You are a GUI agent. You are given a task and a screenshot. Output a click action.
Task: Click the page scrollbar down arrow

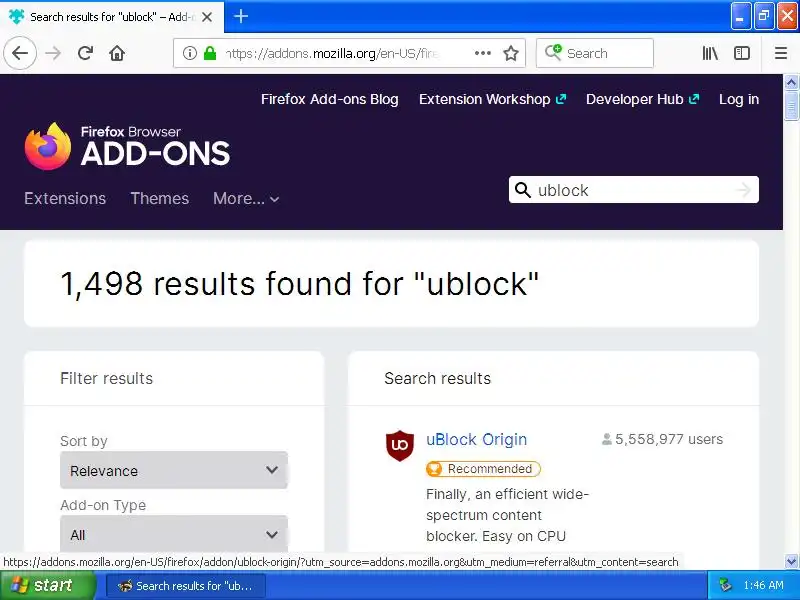791,561
